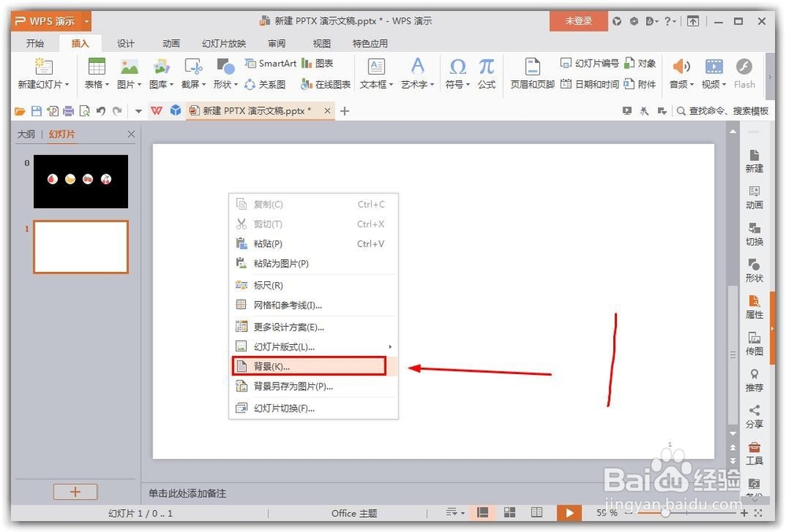Click 在线图表 online chart icon
The width and height of the screenshot is (786, 532).
click(325, 84)
